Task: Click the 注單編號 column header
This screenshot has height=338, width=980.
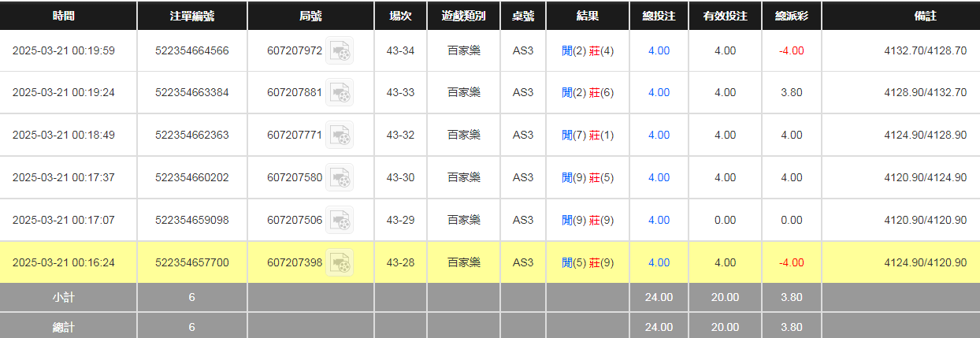Action: (x=192, y=16)
